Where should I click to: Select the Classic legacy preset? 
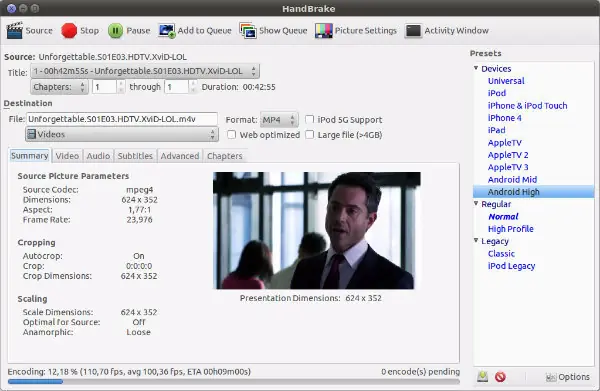(x=501, y=254)
